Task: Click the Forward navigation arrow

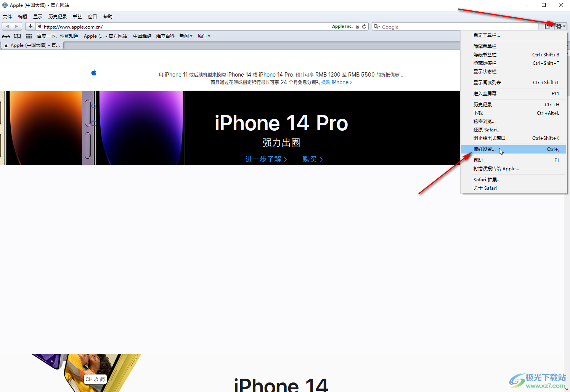Action: (16, 26)
